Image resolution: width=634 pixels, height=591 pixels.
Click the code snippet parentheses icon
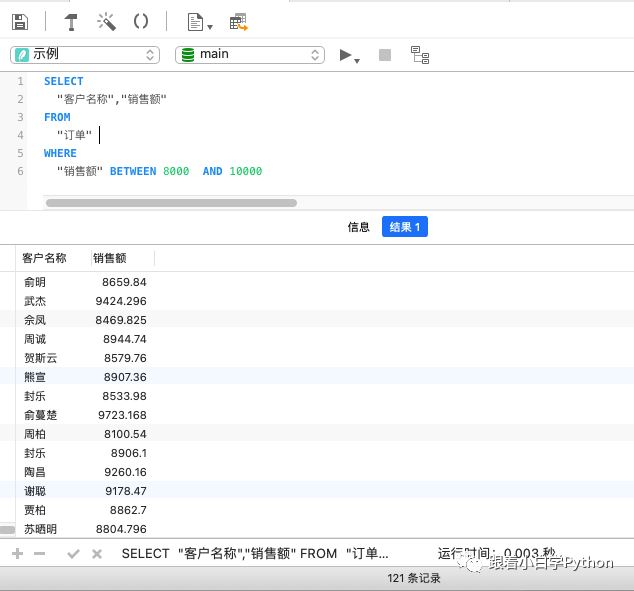pos(141,22)
